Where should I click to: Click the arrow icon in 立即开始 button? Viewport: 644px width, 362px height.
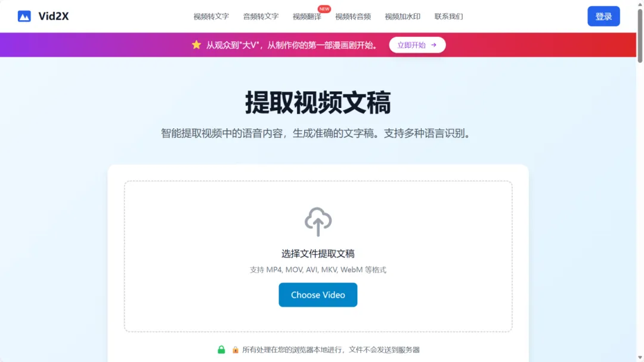pyautogui.click(x=434, y=45)
